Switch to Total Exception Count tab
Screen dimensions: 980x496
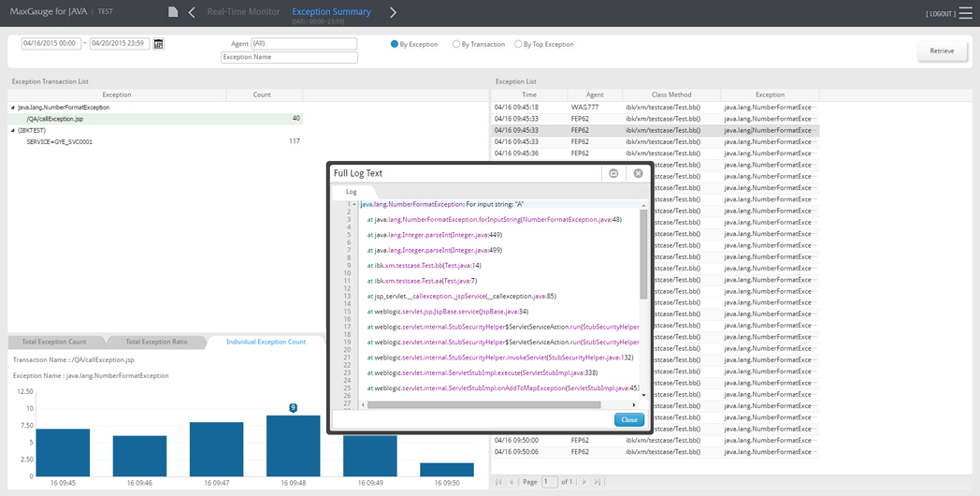click(x=53, y=343)
